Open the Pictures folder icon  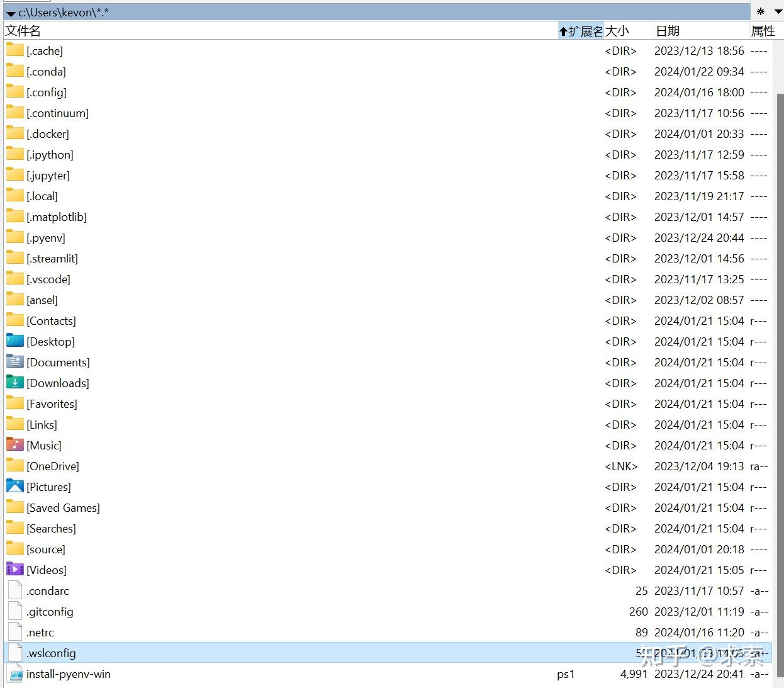14,486
